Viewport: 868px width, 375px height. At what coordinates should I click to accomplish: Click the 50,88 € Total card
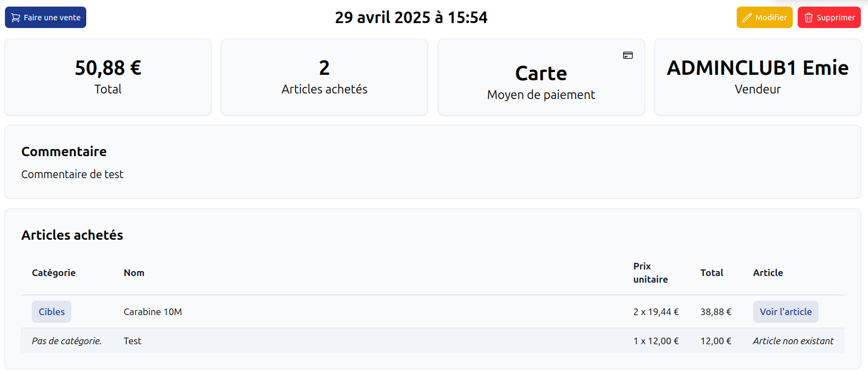[x=108, y=77]
